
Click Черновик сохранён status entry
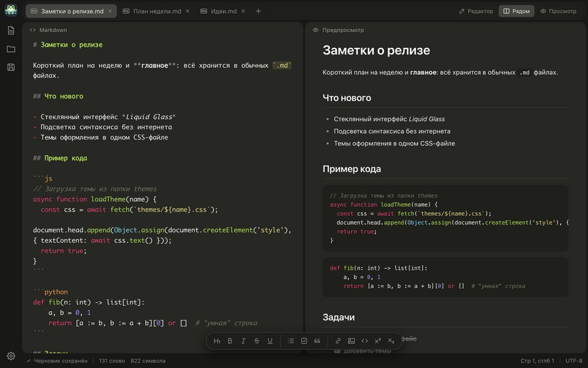57,361
